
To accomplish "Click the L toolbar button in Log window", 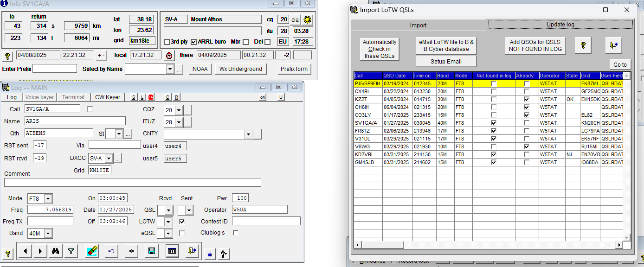I will pos(142,97).
